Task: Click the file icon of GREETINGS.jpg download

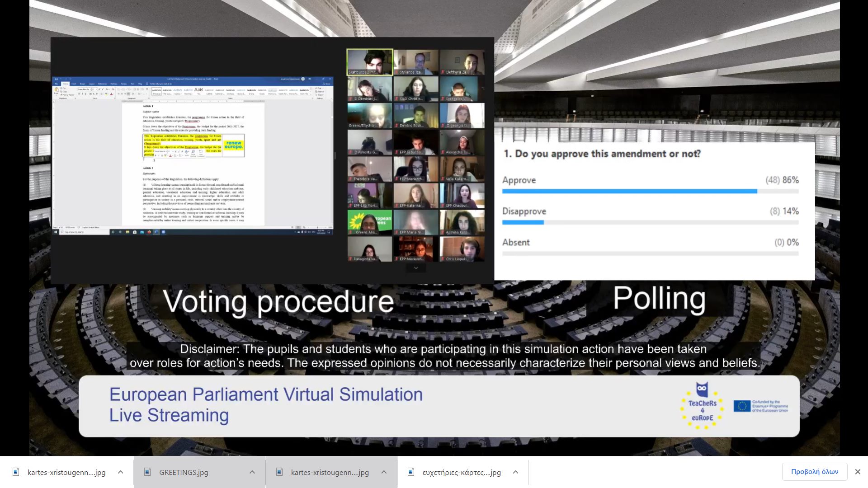Action: tap(147, 472)
